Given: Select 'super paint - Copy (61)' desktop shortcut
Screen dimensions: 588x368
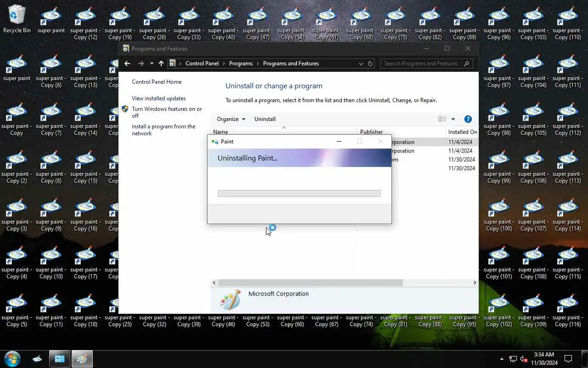Looking at the screenshot, I should [327, 23].
